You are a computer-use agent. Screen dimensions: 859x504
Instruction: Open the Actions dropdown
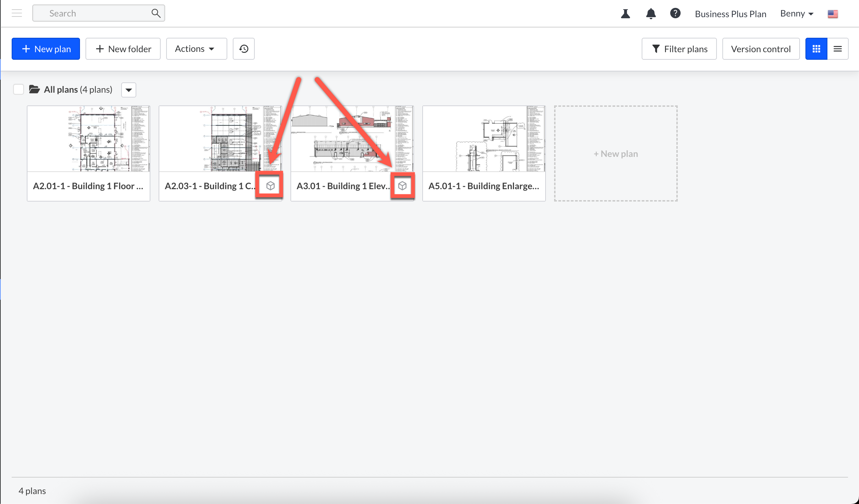(x=196, y=48)
